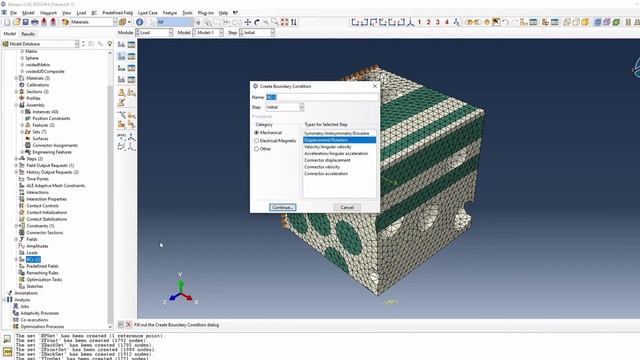Apply saved view number 3
The height and width of the screenshot is (360, 640).
438,22
